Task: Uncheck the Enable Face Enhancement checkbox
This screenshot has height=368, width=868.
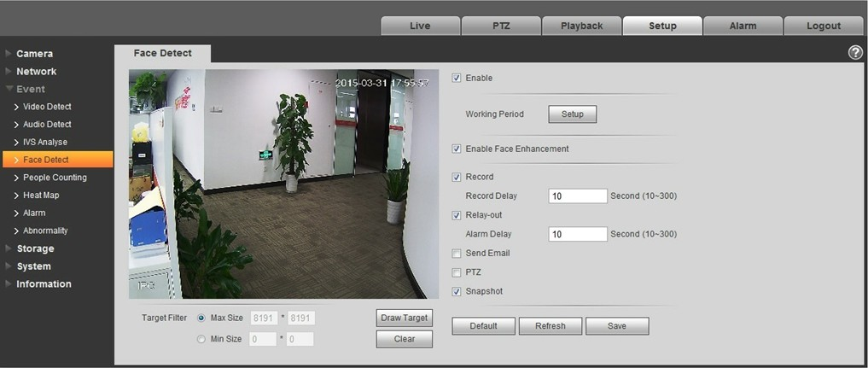Action: pos(457,149)
